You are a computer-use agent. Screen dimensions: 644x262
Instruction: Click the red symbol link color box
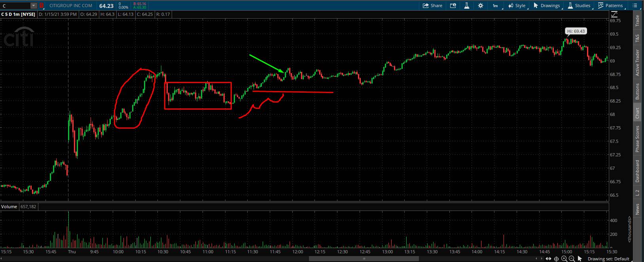(x=42, y=6)
